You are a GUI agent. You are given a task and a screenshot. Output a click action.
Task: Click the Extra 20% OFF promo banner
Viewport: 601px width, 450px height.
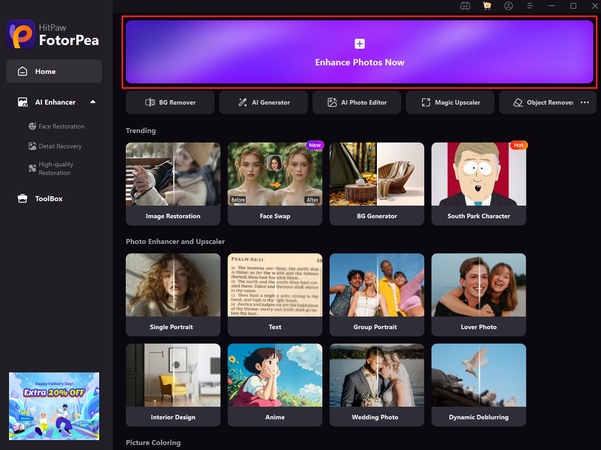(54, 406)
